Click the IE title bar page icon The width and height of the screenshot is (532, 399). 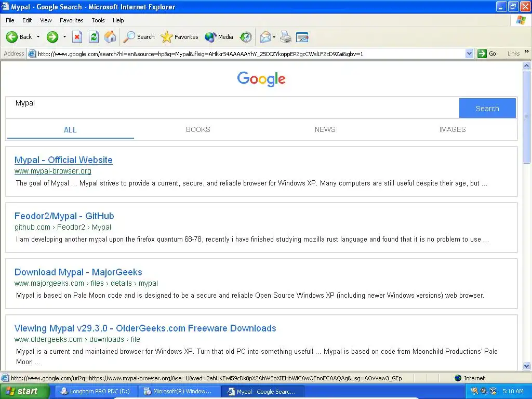[5, 6]
